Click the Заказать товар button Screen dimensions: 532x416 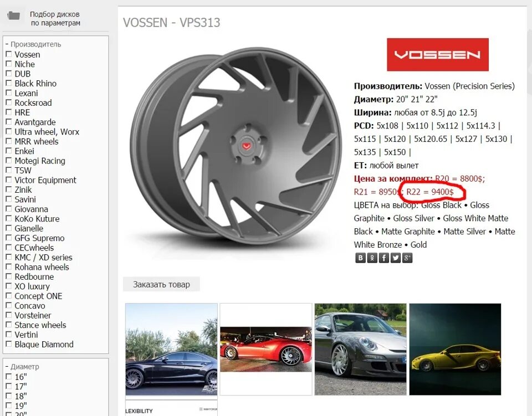point(161,285)
